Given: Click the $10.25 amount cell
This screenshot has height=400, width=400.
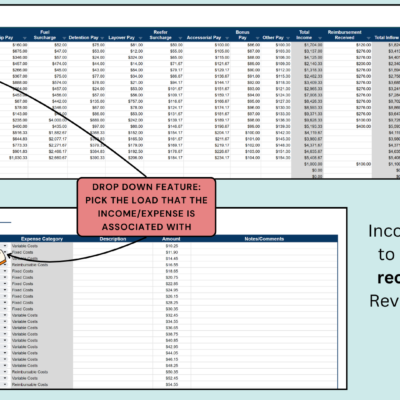Looking at the screenshot, I should click(172, 246).
